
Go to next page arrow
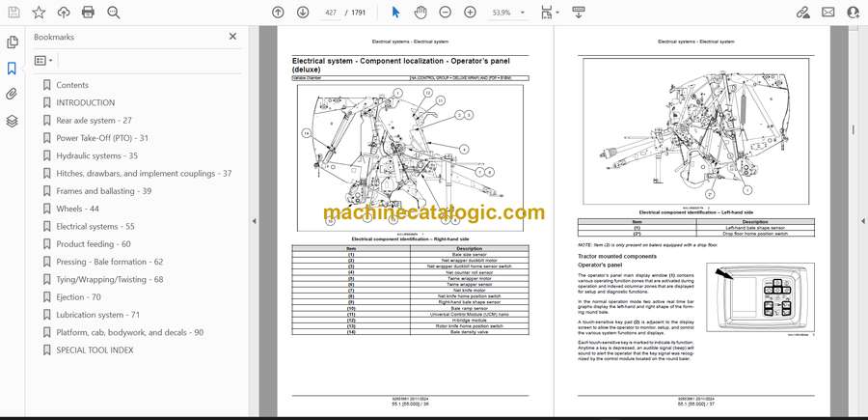coord(303,13)
